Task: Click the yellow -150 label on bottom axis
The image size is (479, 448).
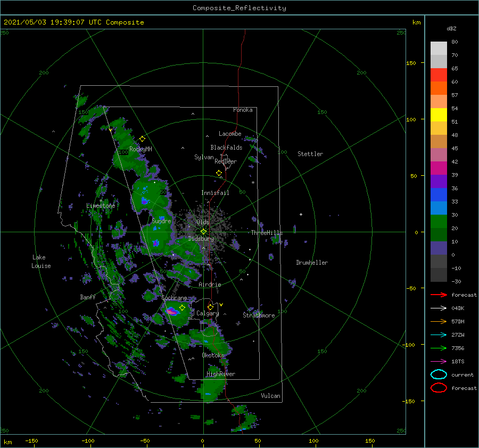Action: tap(31, 441)
